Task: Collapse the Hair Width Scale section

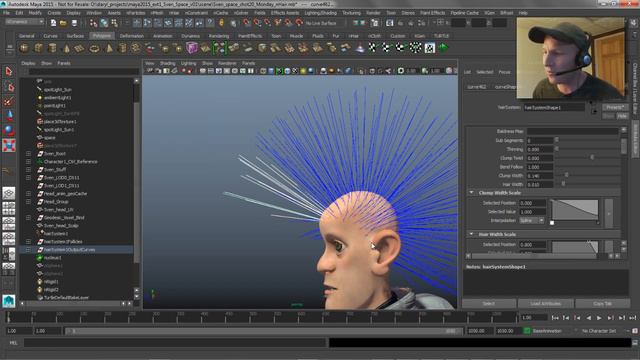Action: pos(471,234)
